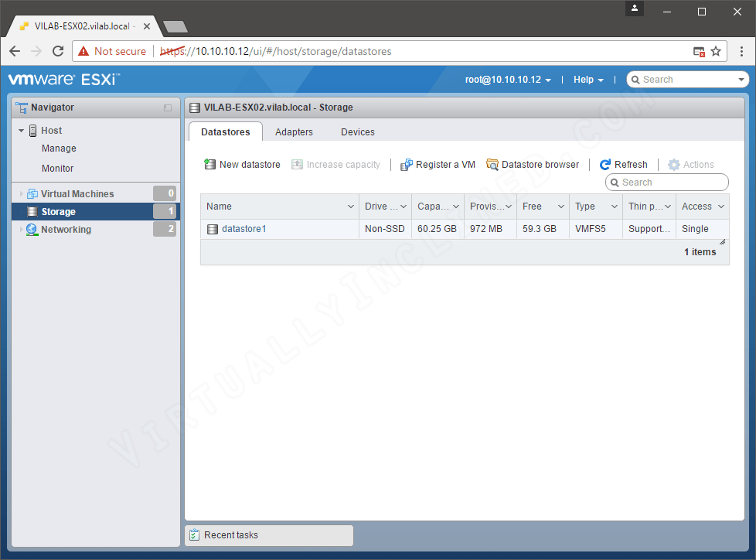This screenshot has width=756, height=560.
Task: Refresh the datastores list
Action: [x=624, y=164]
